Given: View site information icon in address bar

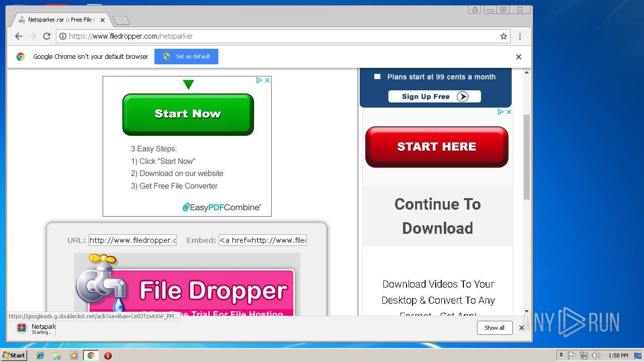Looking at the screenshot, I should coord(63,36).
